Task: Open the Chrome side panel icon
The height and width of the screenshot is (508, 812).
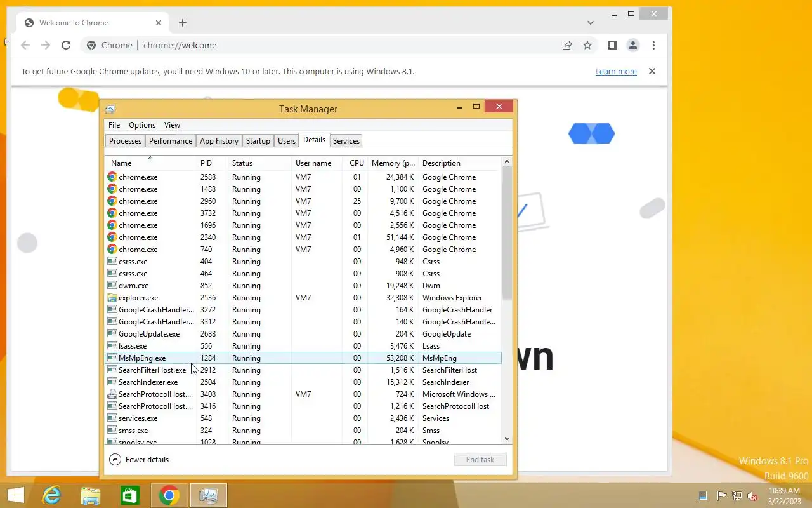Action: click(x=613, y=45)
